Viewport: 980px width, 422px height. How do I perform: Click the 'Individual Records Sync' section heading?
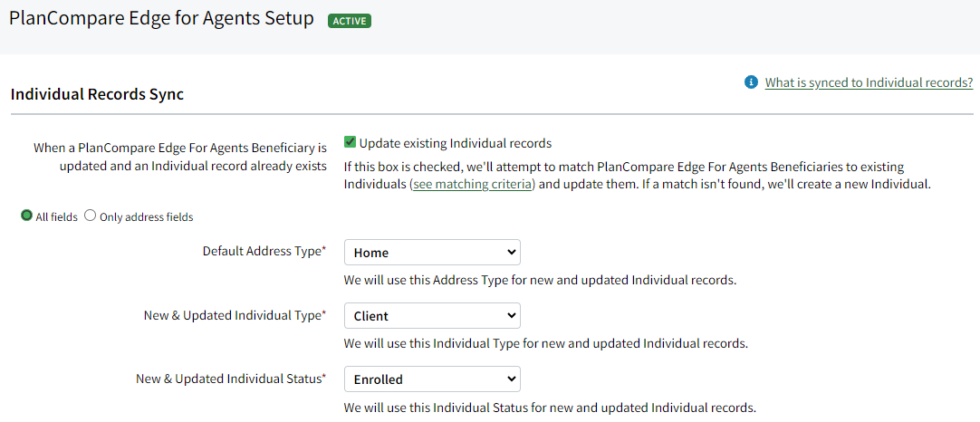98,95
